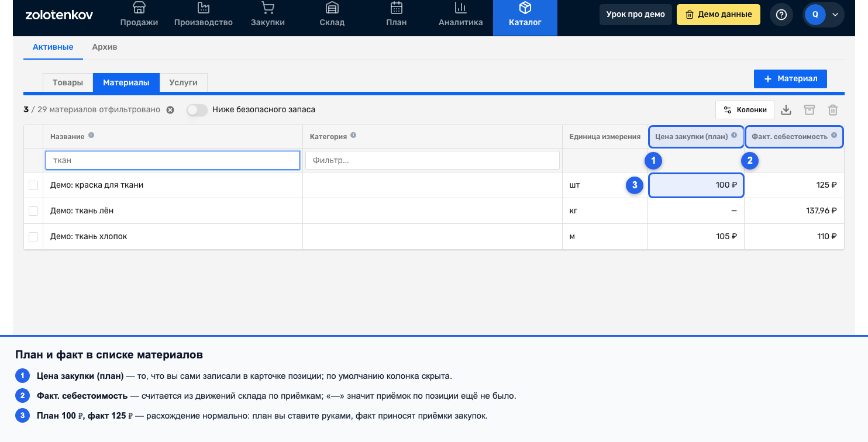Select checkbox for Демо: ткань лён
The width and height of the screenshot is (868, 442).
click(33, 211)
